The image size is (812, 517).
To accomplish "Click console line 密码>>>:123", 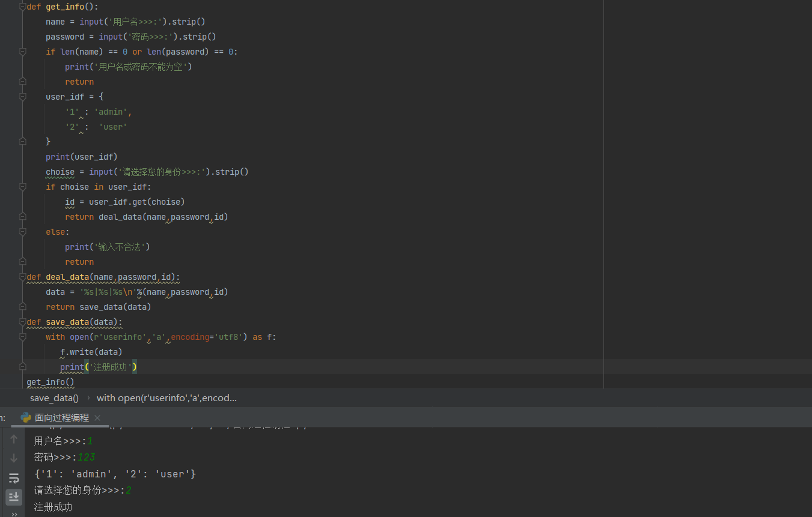I will 65,457.
